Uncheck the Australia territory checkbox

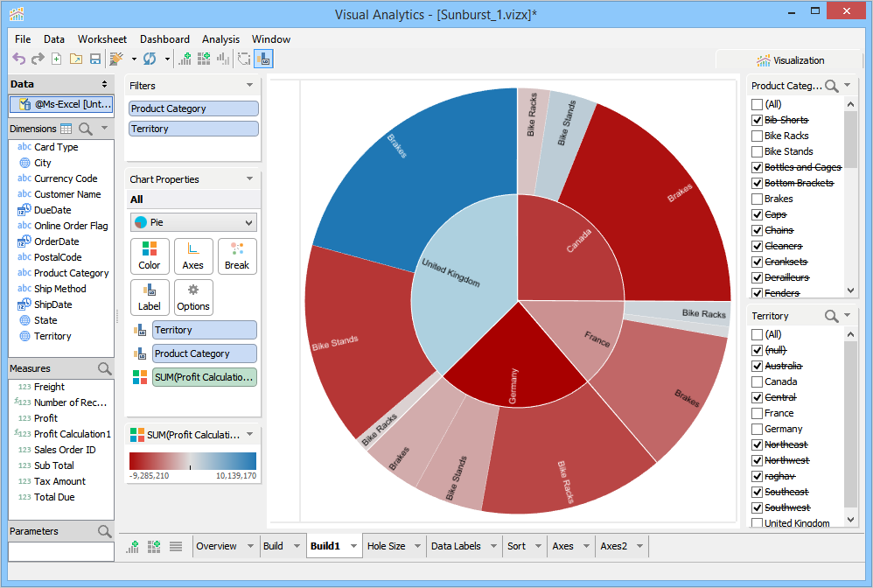click(757, 366)
